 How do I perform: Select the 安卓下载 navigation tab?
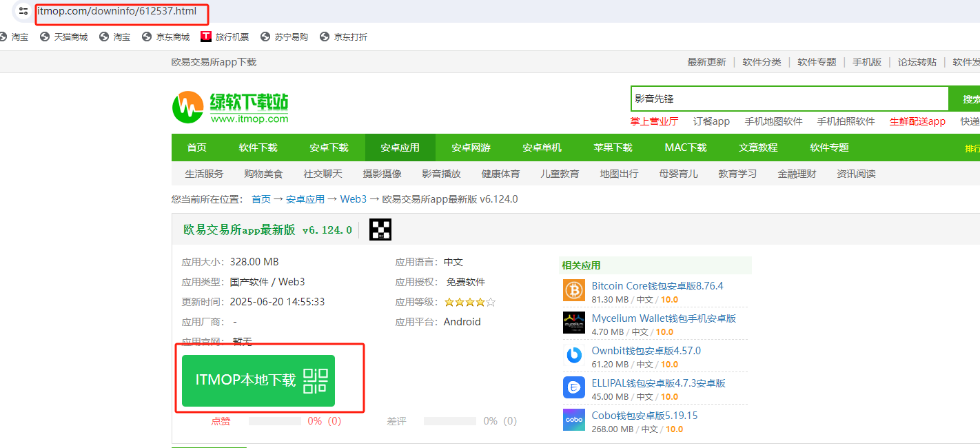coord(329,147)
